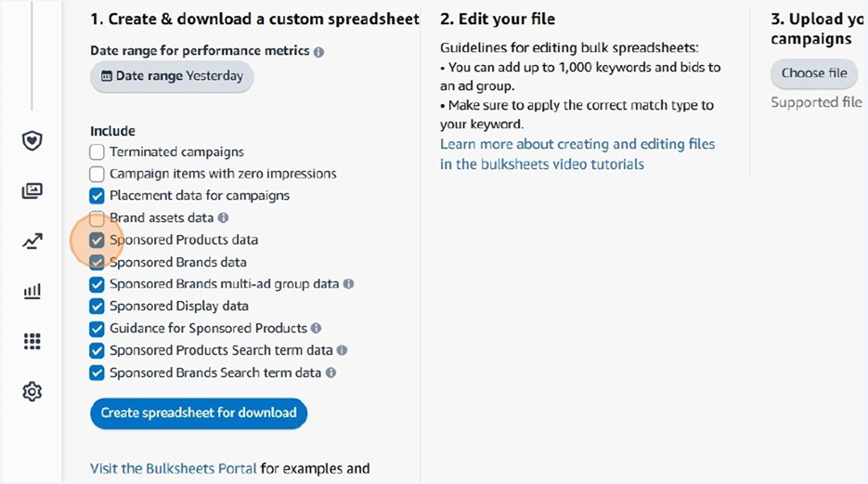Open the settings gear sidebar icon
The height and width of the screenshot is (484, 868).
click(32, 392)
